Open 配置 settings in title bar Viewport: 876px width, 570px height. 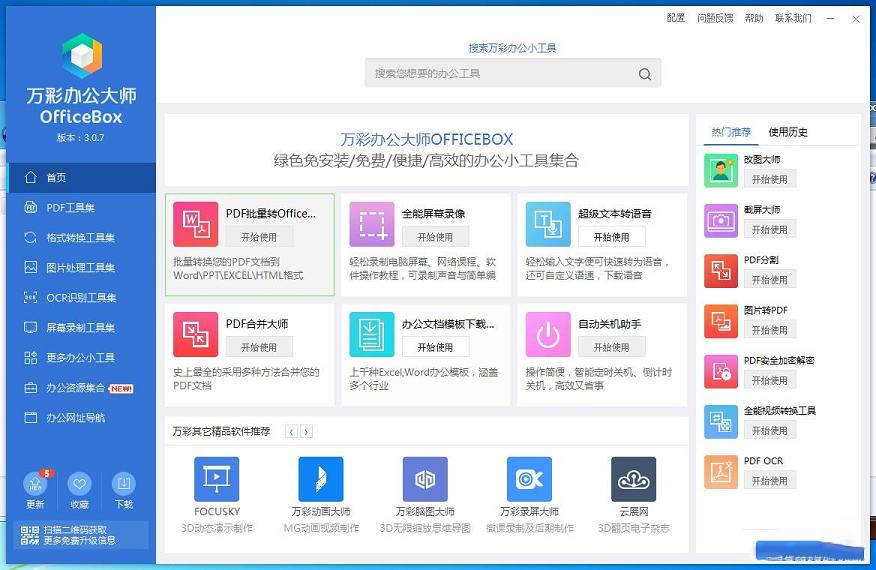pyautogui.click(x=675, y=18)
